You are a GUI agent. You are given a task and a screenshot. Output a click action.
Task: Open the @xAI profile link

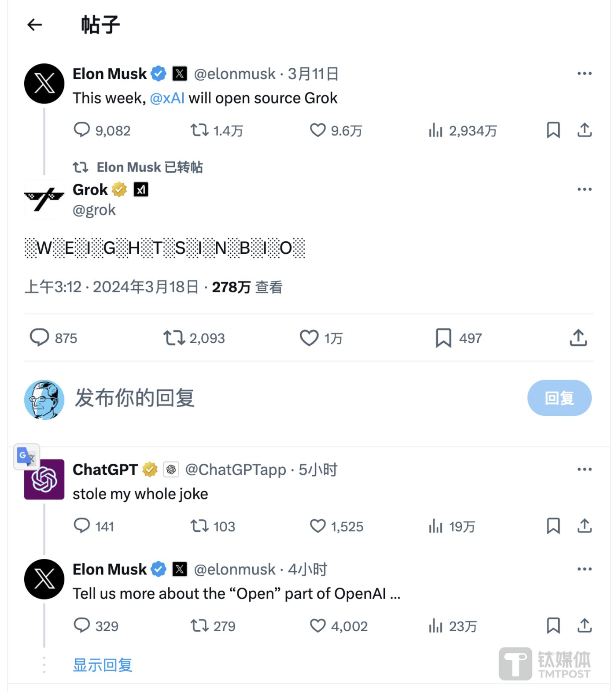coord(168,98)
